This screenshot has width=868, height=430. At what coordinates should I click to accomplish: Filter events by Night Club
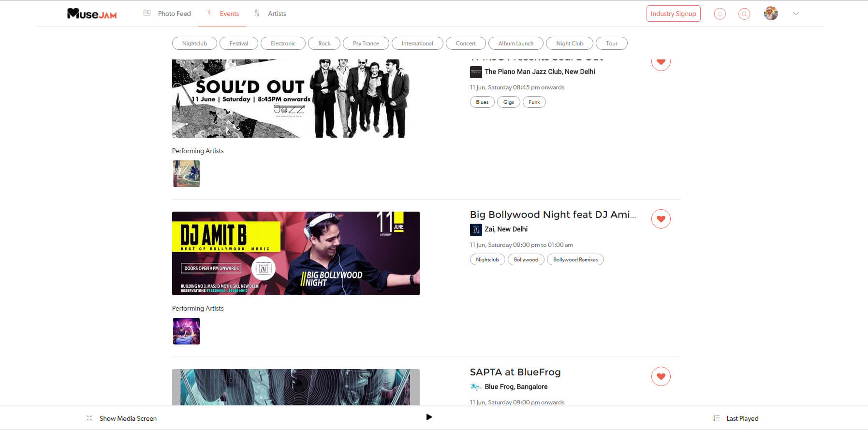[570, 43]
